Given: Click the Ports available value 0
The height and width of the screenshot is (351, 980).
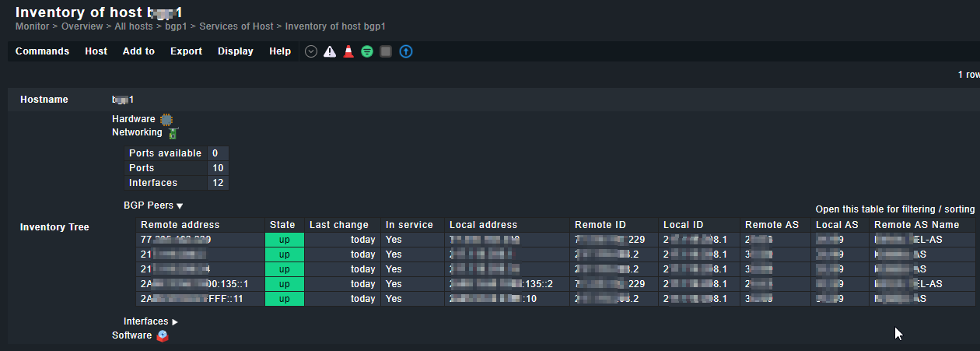Looking at the screenshot, I should (x=215, y=153).
